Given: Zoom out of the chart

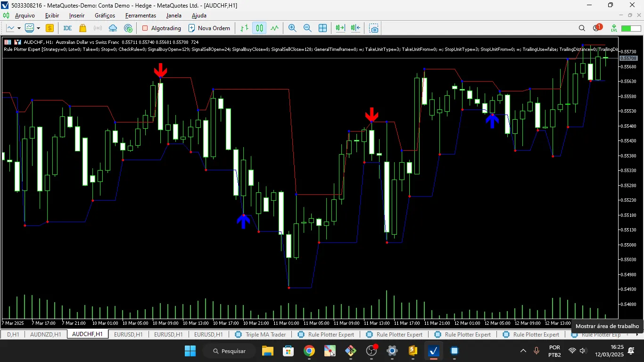Looking at the screenshot, I should coord(307,28).
